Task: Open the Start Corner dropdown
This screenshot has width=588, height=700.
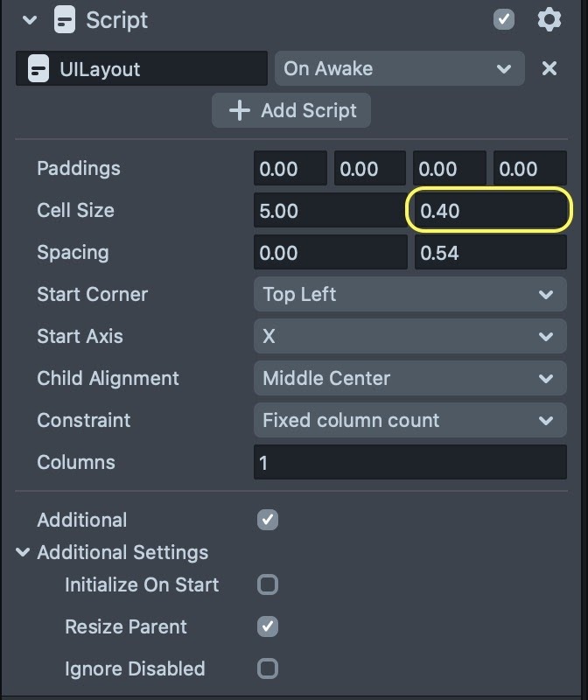Action: (409, 294)
